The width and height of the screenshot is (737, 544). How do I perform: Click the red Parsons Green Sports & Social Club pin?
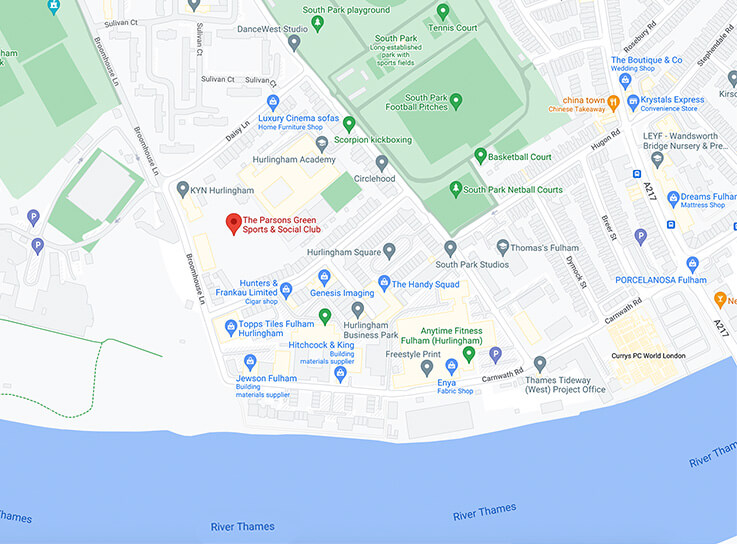pyautogui.click(x=234, y=224)
